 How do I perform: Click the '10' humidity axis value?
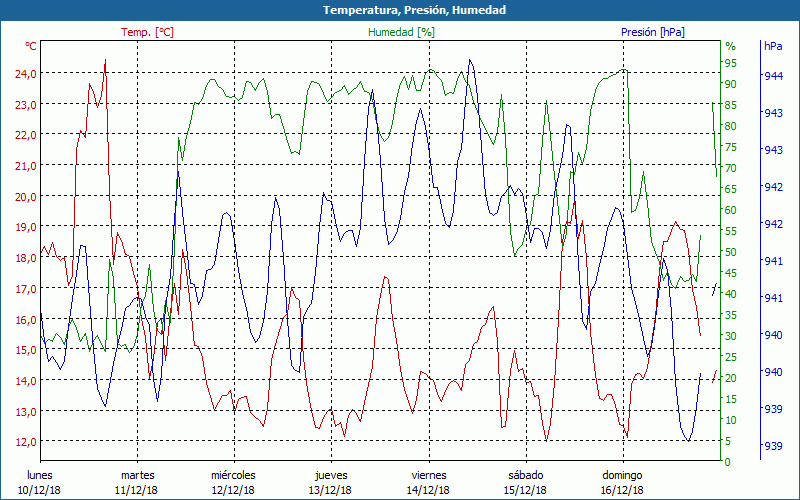point(731,420)
